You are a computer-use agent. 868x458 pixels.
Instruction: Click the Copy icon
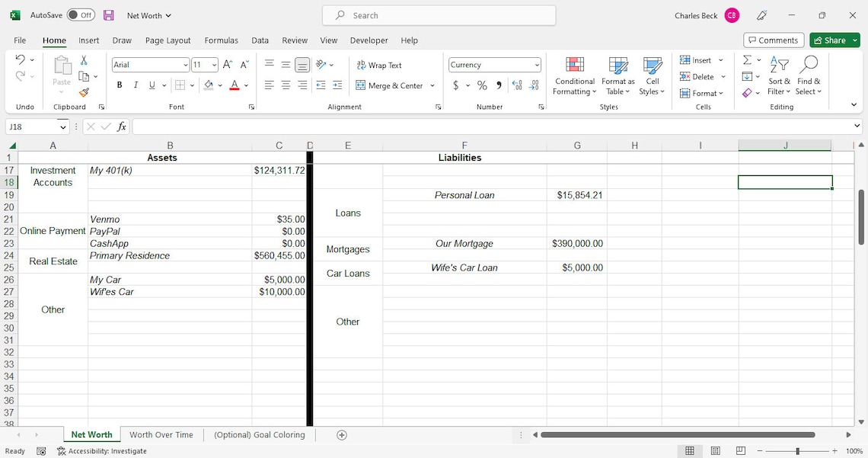(x=85, y=76)
